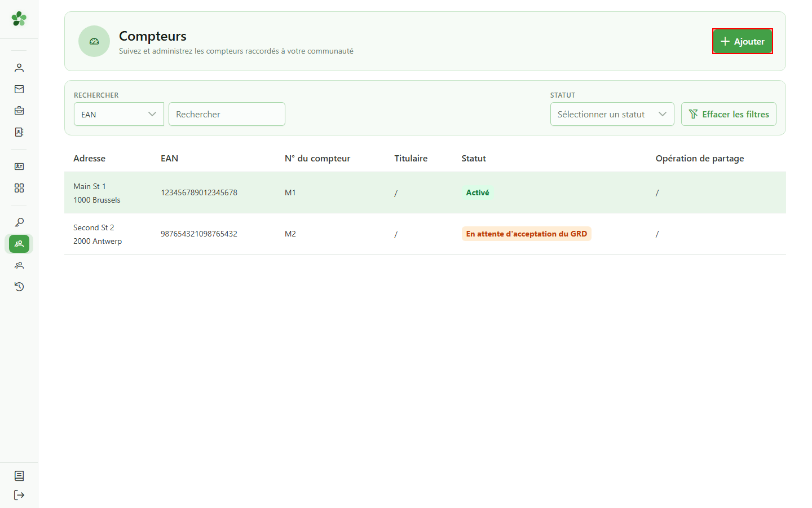Click the Ajouter button

743,41
